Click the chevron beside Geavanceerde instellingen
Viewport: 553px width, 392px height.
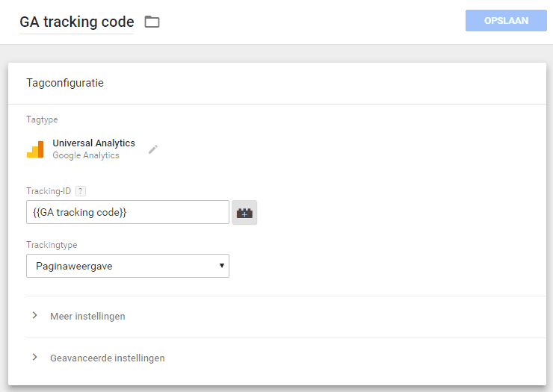coord(34,357)
